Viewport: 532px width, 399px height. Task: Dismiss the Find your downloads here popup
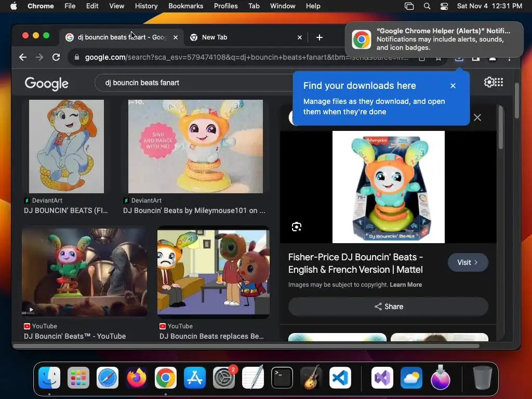(453, 86)
